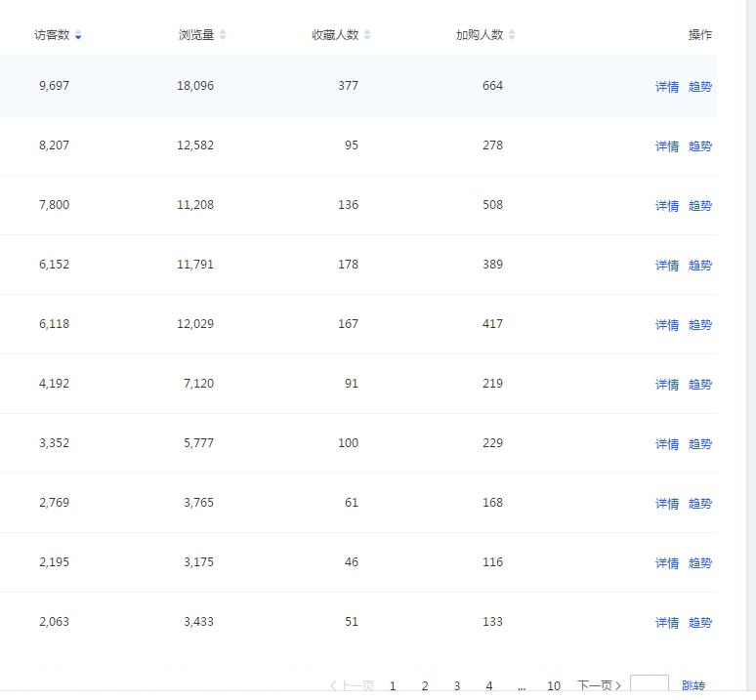Focus the page number jump input box
The width and height of the screenshot is (756, 700).
[650, 686]
